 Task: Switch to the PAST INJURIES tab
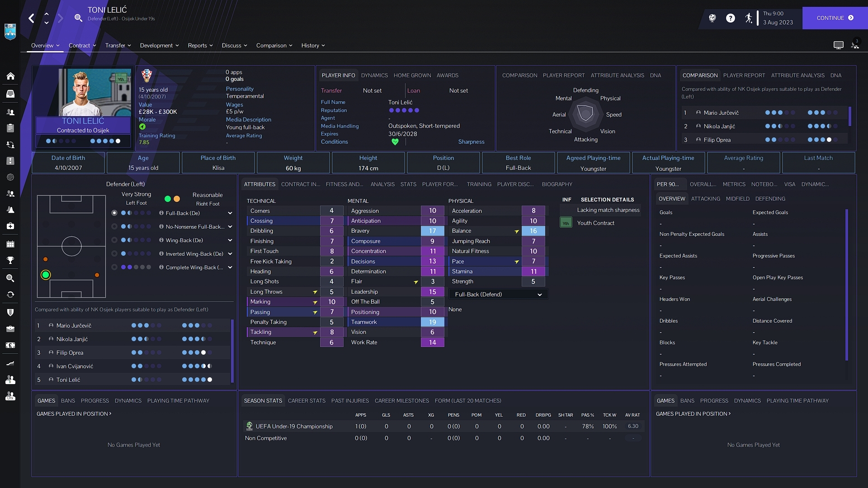click(x=350, y=401)
